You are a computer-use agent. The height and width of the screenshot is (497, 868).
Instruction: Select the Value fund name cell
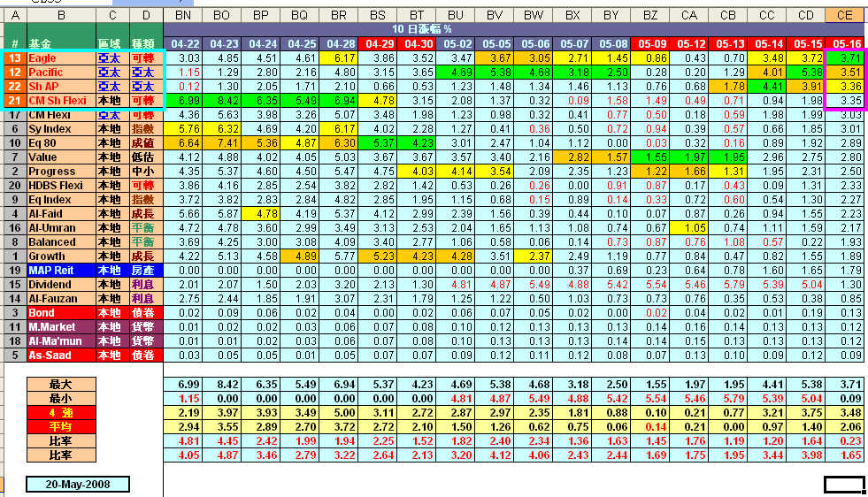tap(61, 157)
